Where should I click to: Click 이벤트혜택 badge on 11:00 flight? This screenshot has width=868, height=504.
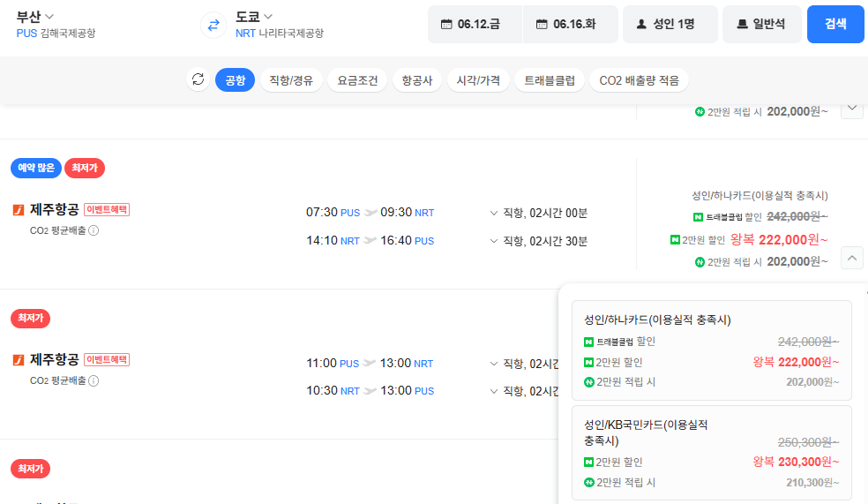107,359
